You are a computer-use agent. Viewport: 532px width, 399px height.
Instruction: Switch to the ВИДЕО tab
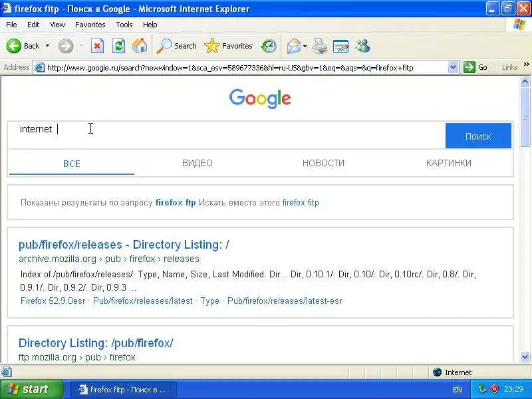[197, 163]
